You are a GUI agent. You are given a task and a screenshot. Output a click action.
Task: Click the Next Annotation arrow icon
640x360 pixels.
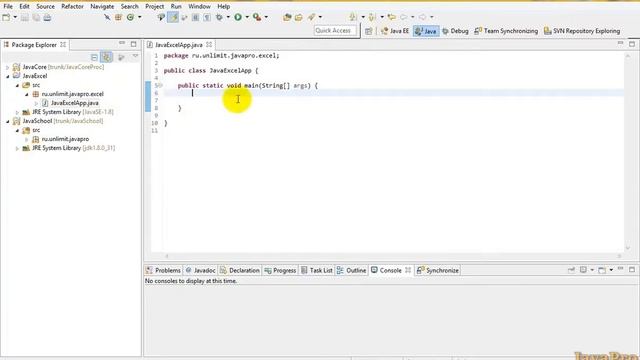pos(353,17)
